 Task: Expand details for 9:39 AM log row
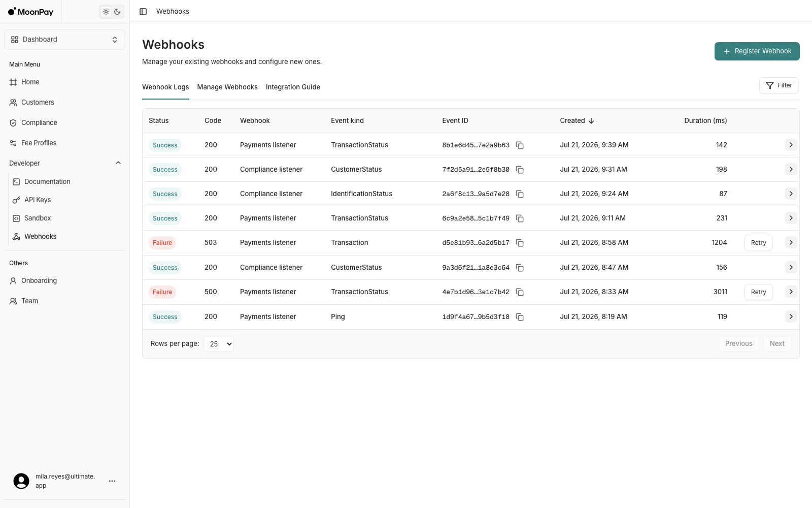pos(791,145)
